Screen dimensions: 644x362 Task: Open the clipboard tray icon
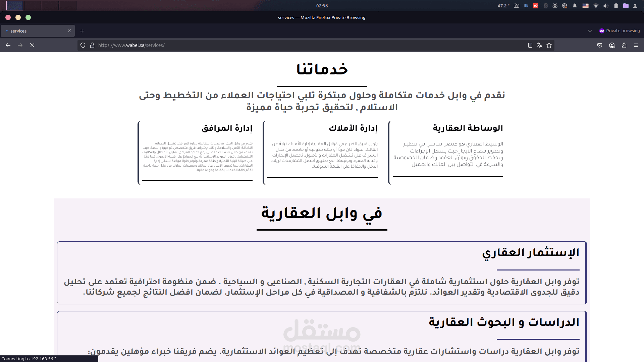point(616,6)
